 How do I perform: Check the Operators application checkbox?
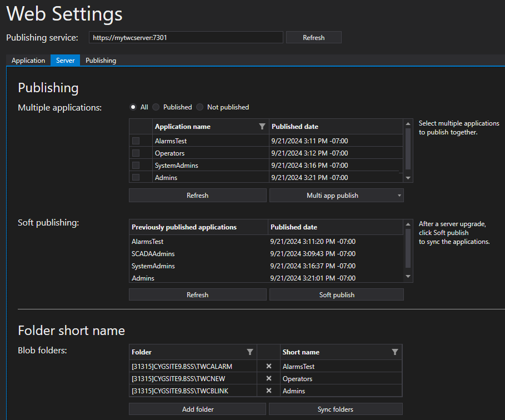pyautogui.click(x=136, y=153)
